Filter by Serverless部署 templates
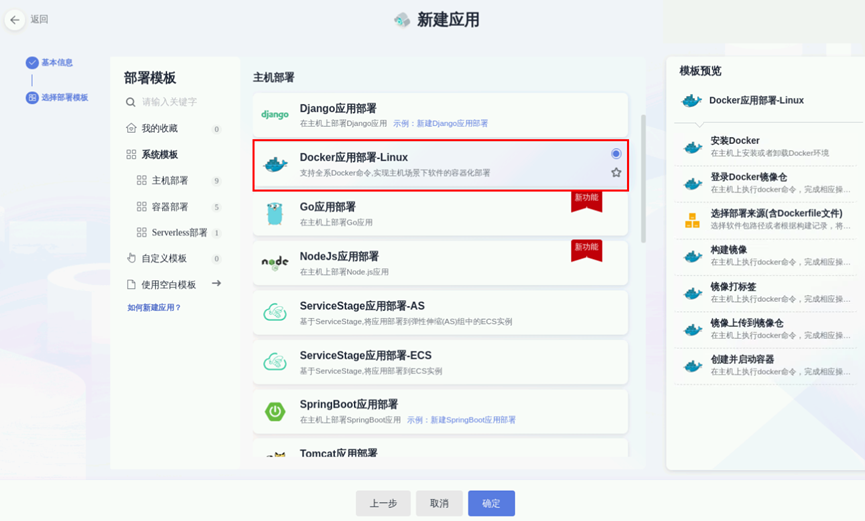This screenshot has width=865, height=521. tap(179, 232)
